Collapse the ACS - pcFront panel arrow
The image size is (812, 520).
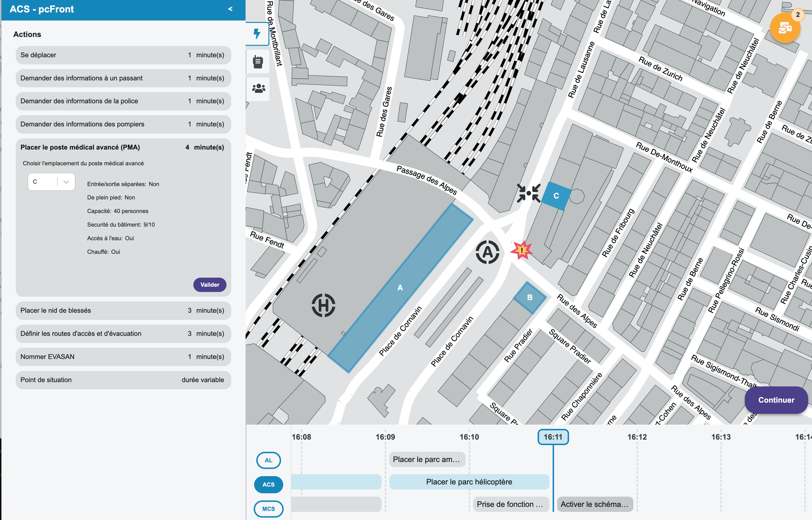point(230,9)
